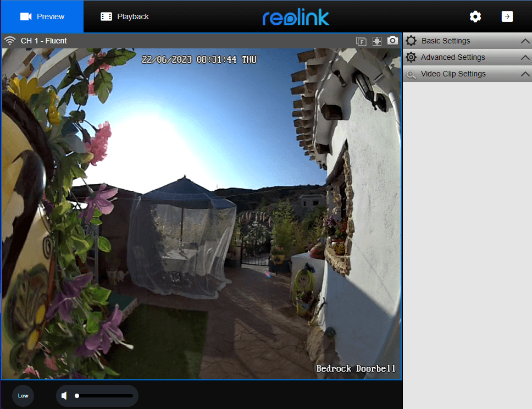The height and width of the screenshot is (409, 532).
Task: Open the settings gear in top bar
Action: [x=475, y=16]
